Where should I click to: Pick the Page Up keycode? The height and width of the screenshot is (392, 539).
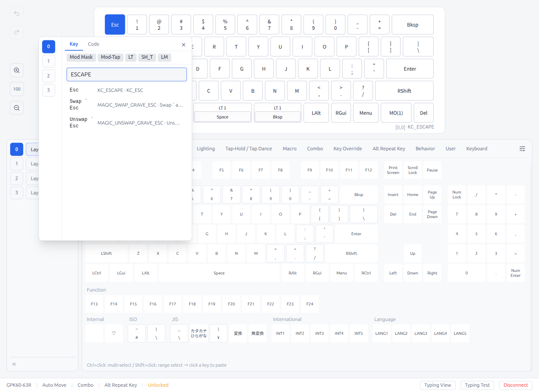click(432, 195)
